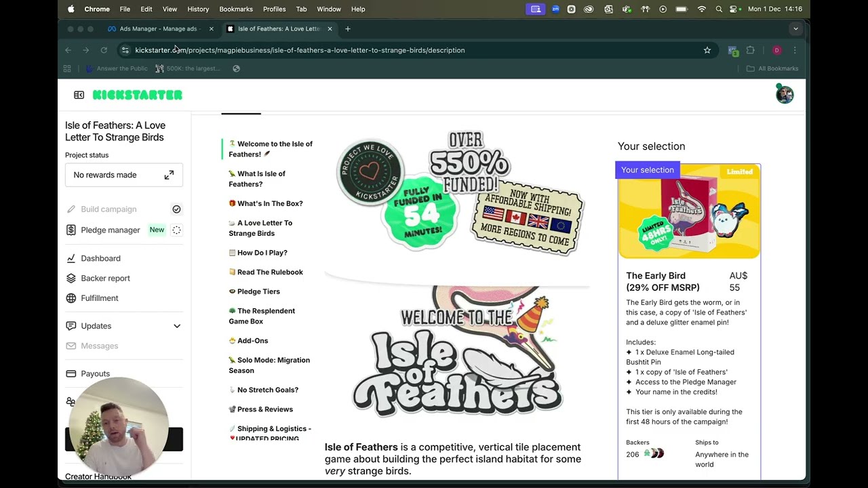The height and width of the screenshot is (488, 868).
Task: Jump to 'Pledge Tiers' section
Action: click(254, 291)
